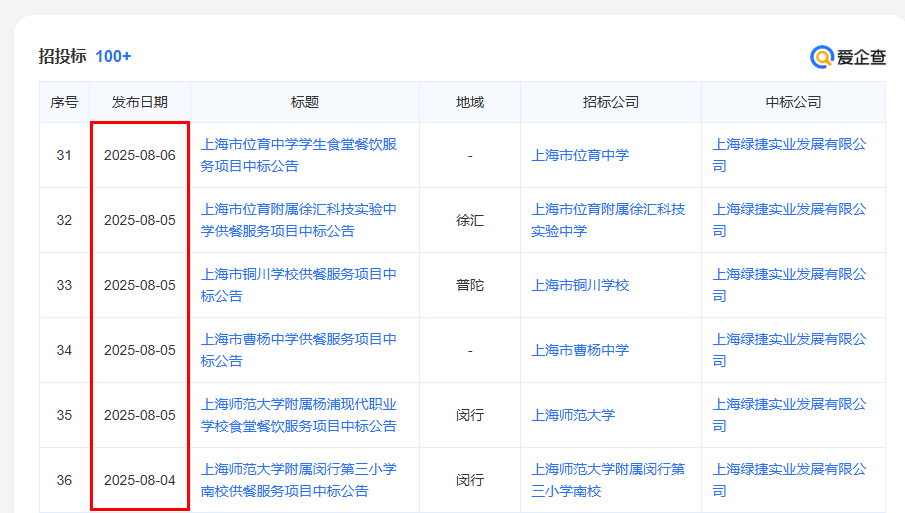Select date 2025-08-04 in row 36
The image size is (905, 513).
pos(140,480)
